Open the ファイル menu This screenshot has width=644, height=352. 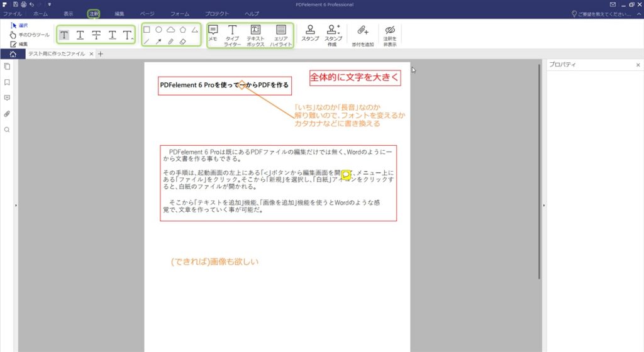point(12,13)
